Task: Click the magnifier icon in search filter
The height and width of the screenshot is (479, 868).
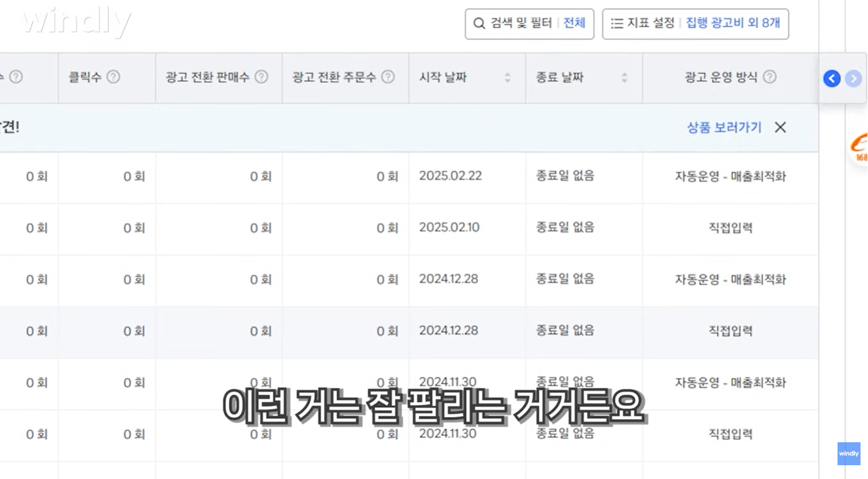Action: [479, 24]
